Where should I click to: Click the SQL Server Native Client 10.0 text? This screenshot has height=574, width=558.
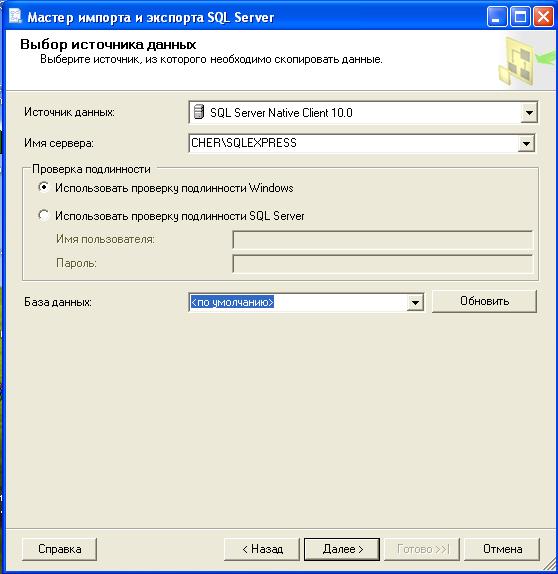[x=281, y=113]
